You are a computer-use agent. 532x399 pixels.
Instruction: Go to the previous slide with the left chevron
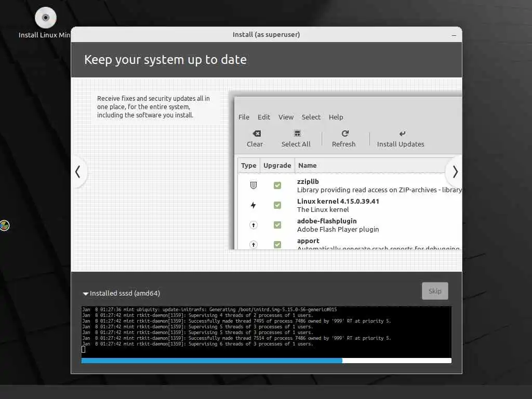click(x=78, y=171)
